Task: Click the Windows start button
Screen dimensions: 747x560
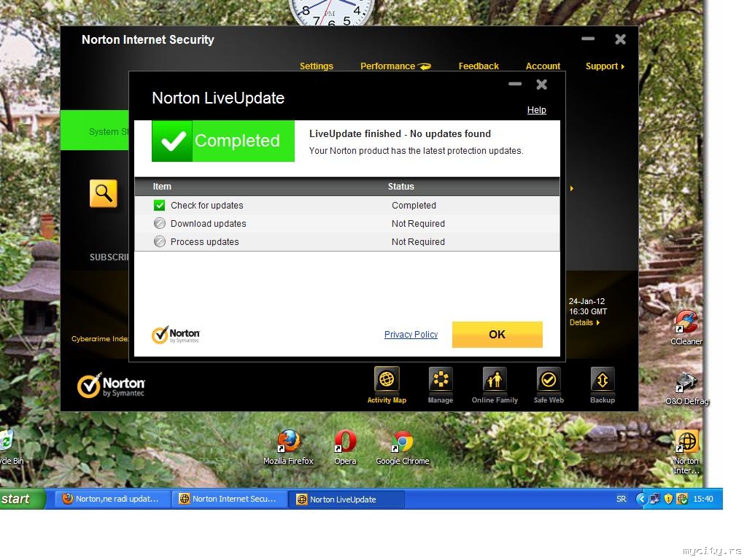Action: tap(23, 499)
